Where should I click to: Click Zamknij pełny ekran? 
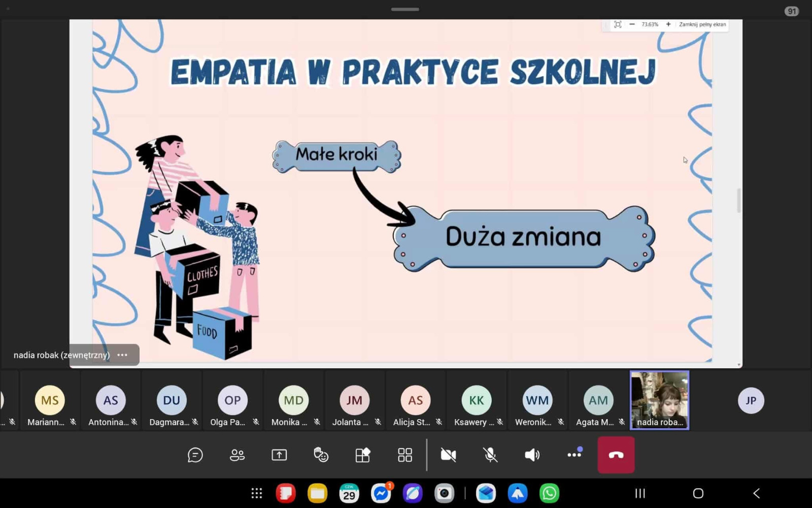(x=702, y=24)
